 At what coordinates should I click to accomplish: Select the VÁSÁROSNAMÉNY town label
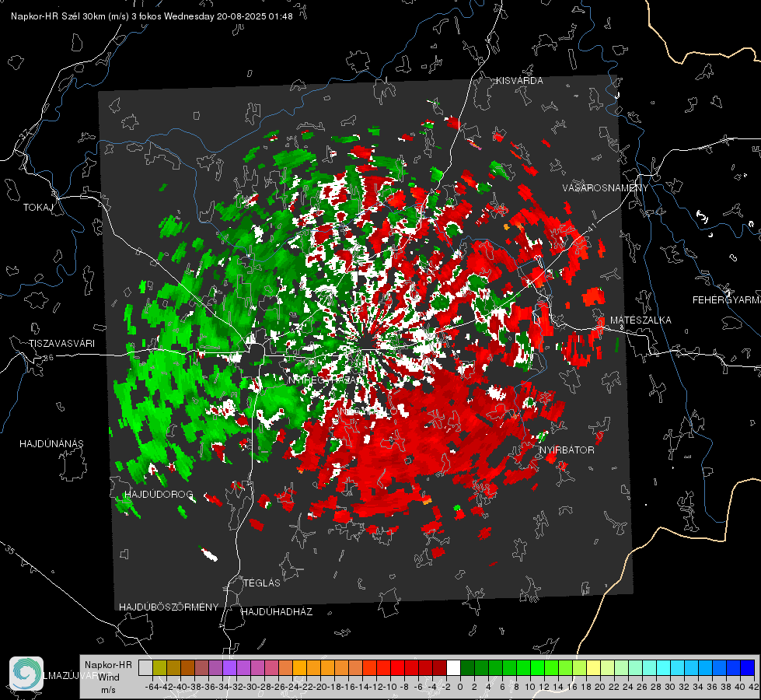(x=606, y=188)
